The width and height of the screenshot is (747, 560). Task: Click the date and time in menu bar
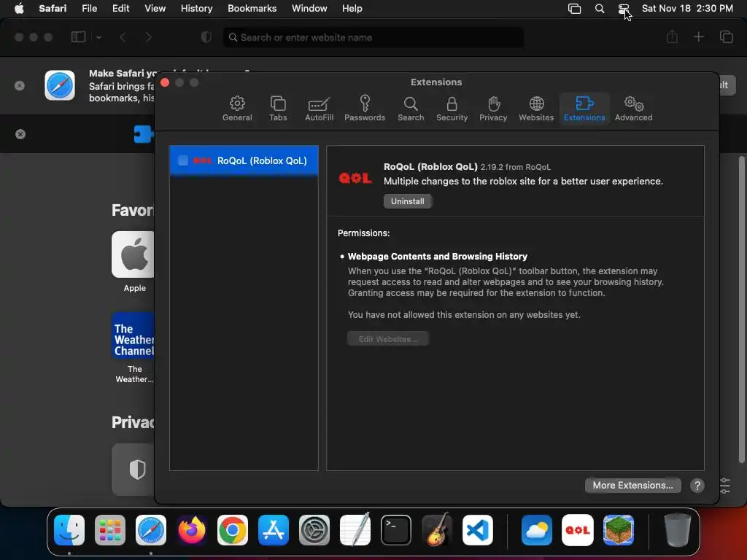click(687, 9)
